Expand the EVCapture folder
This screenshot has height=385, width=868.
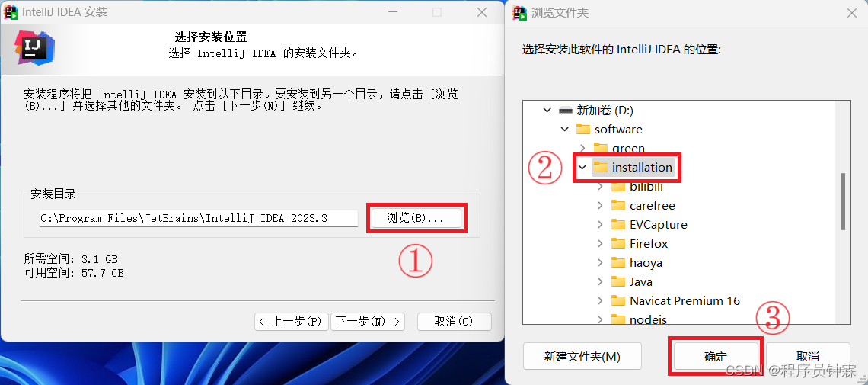[600, 224]
